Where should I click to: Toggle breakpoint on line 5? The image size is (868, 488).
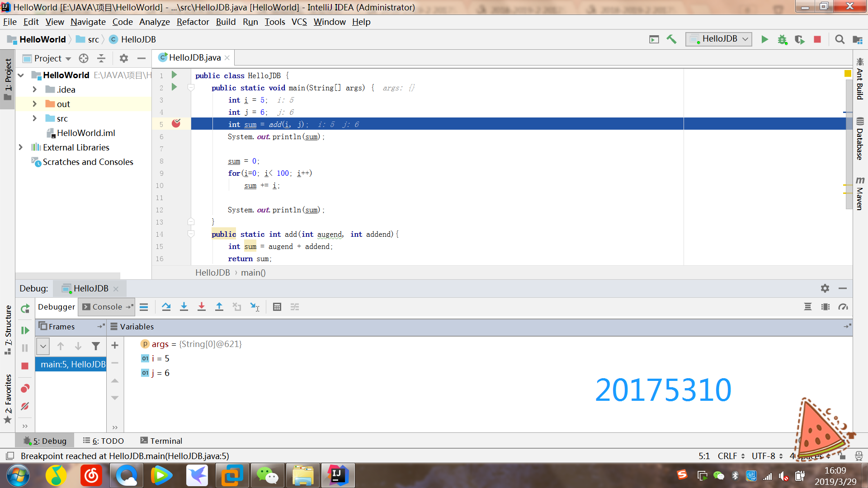176,123
